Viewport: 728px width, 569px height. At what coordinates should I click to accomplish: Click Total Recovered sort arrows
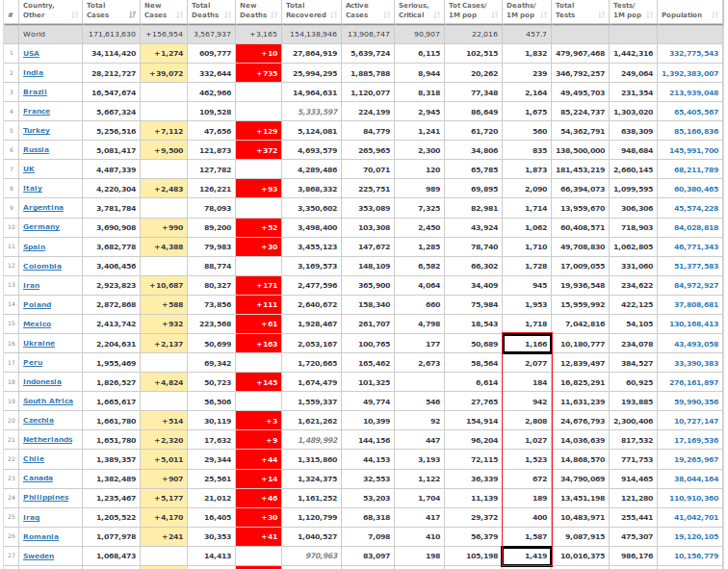click(x=334, y=14)
